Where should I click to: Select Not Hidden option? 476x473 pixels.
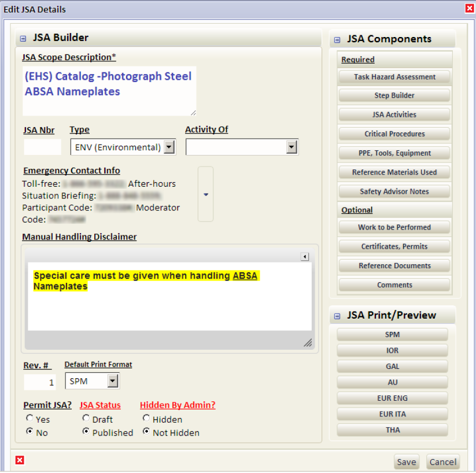point(146,431)
